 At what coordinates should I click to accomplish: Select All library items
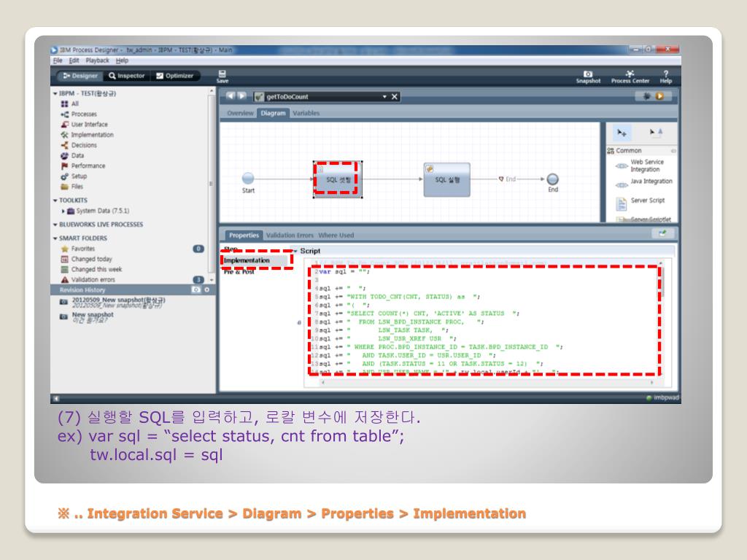coord(70,104)
